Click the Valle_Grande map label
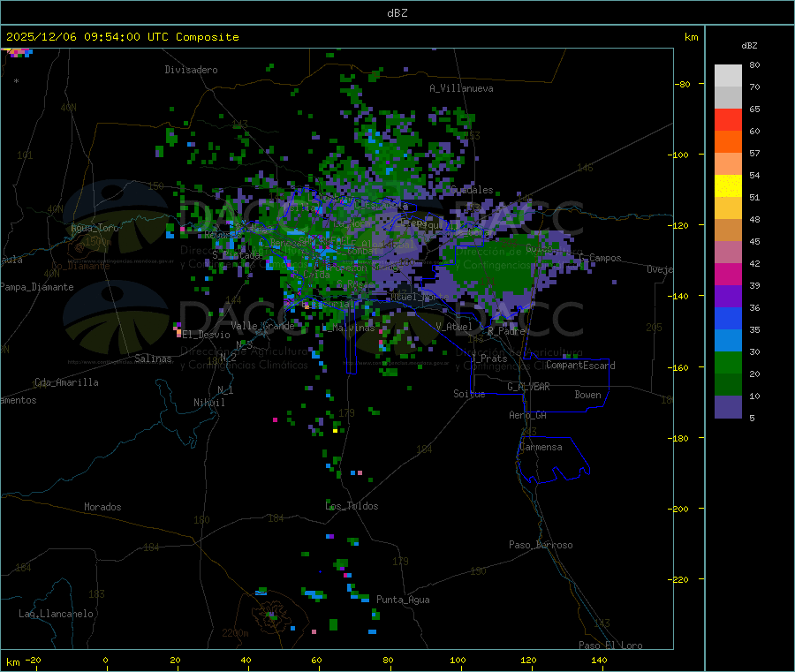This screenshot has height=672, width=795. [x=262, y=326]
